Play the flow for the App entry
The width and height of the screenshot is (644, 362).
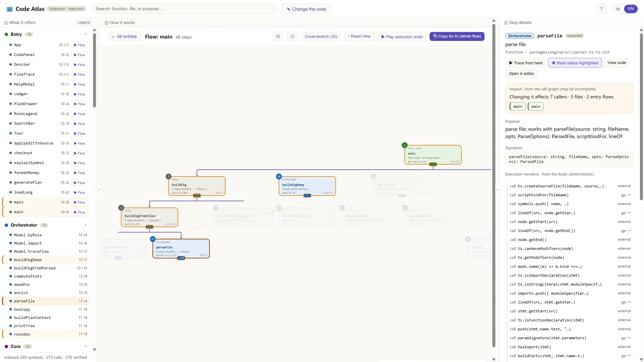(79, 45)
